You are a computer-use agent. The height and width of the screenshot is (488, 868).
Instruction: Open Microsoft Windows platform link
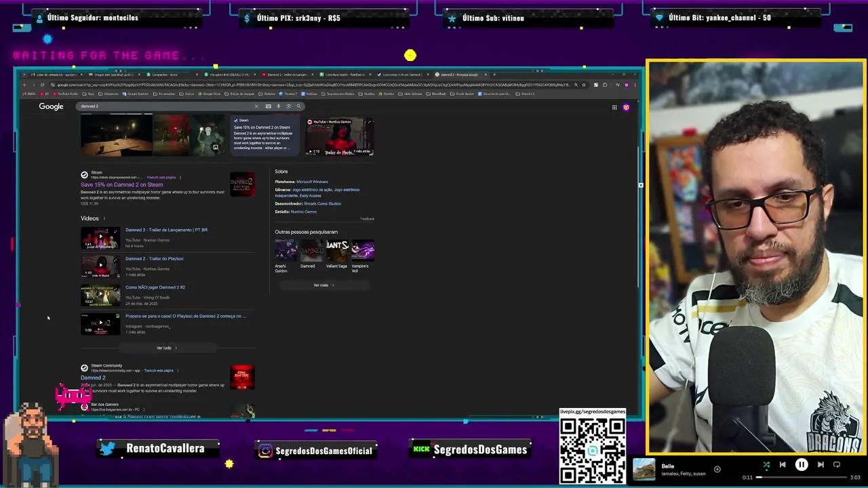312,182
